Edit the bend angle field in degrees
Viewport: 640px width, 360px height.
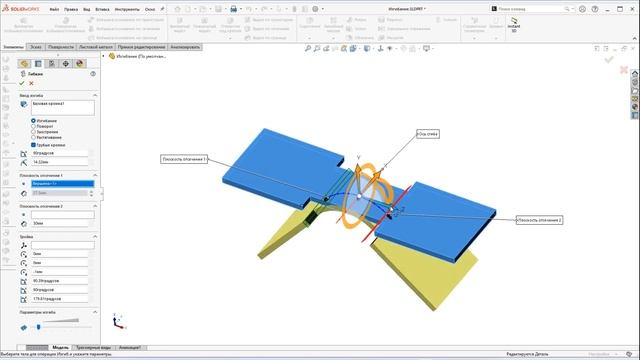(x=60, y=153)
